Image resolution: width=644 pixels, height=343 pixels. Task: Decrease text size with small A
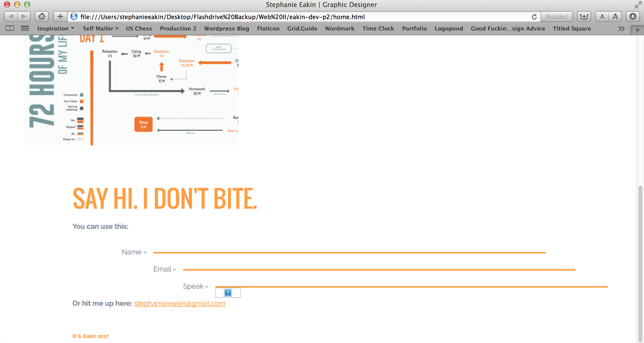pos(602,17)
